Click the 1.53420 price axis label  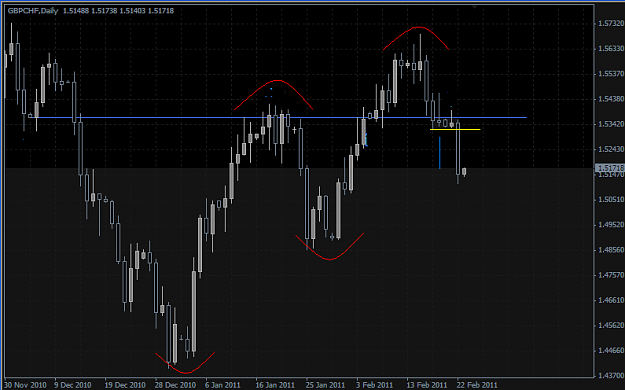tap(611, 124)
